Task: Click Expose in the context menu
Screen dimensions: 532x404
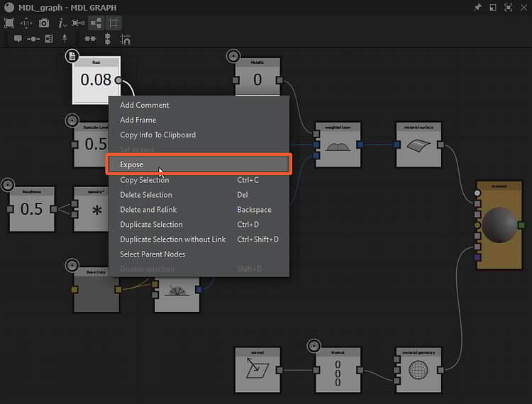Action: coord(199,164)
